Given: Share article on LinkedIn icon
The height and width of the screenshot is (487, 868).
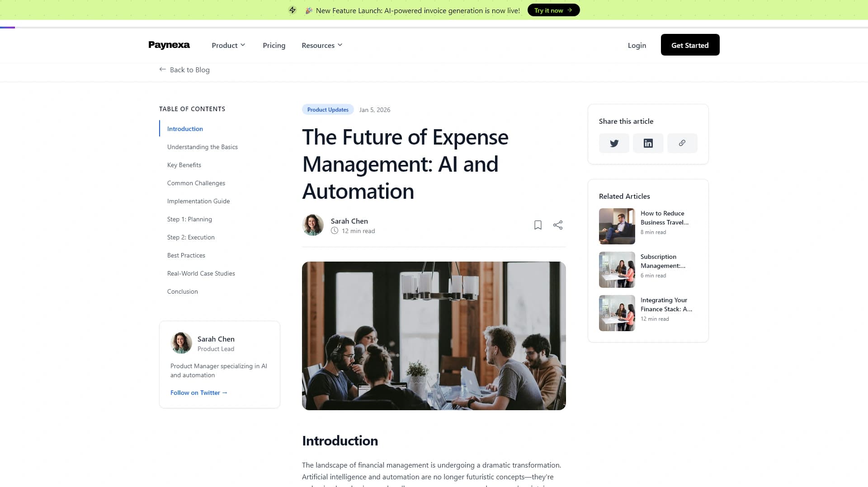Looking at the screenshot, I should tap(648, 143).
